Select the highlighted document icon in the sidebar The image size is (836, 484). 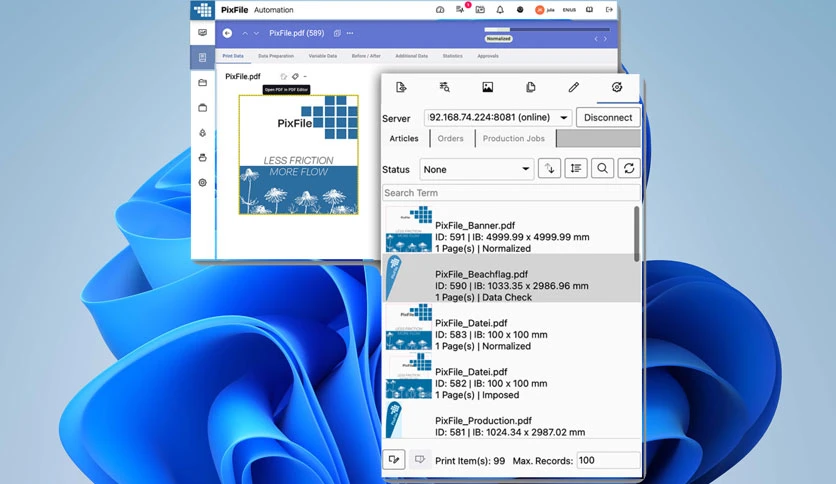203,58
